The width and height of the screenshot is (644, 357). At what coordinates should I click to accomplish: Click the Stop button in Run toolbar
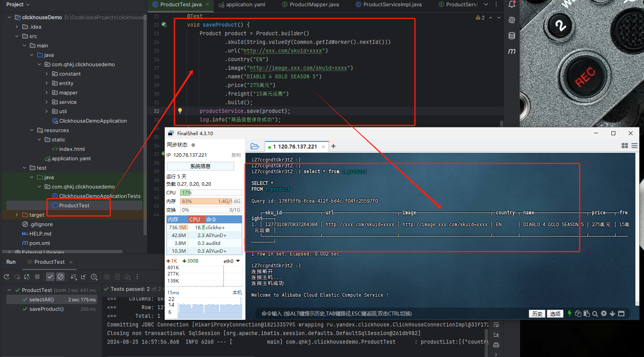(x=37, y=277)
